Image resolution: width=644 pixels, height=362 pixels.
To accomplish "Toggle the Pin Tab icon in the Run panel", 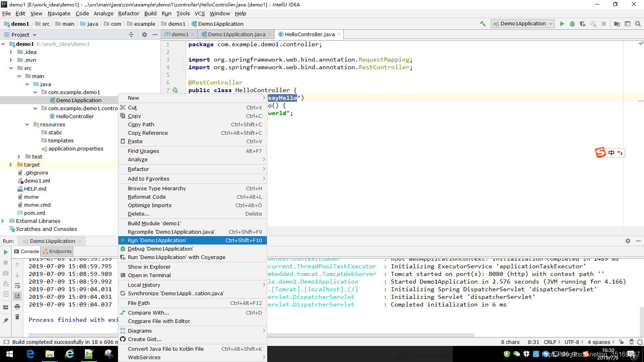I will 6,321.
